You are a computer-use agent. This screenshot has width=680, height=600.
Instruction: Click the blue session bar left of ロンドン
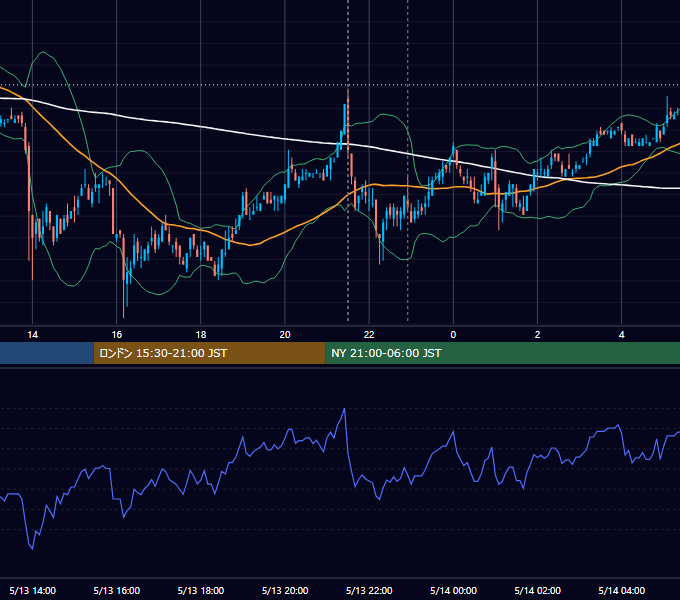[x=47, y=353]
